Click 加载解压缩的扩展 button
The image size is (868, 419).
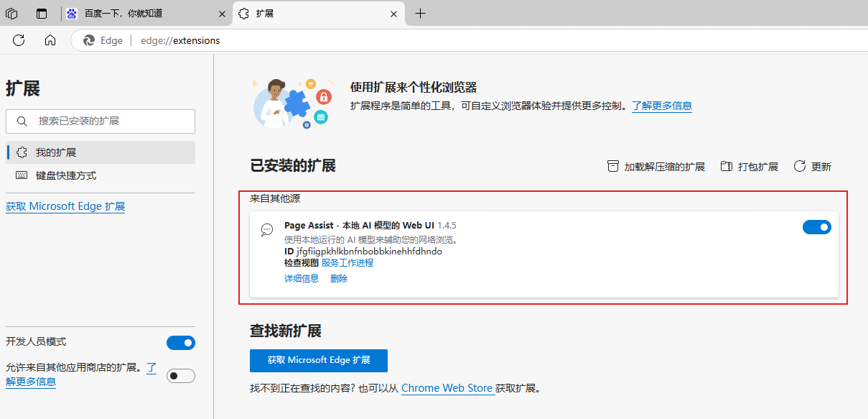click(x=656, y=167)
